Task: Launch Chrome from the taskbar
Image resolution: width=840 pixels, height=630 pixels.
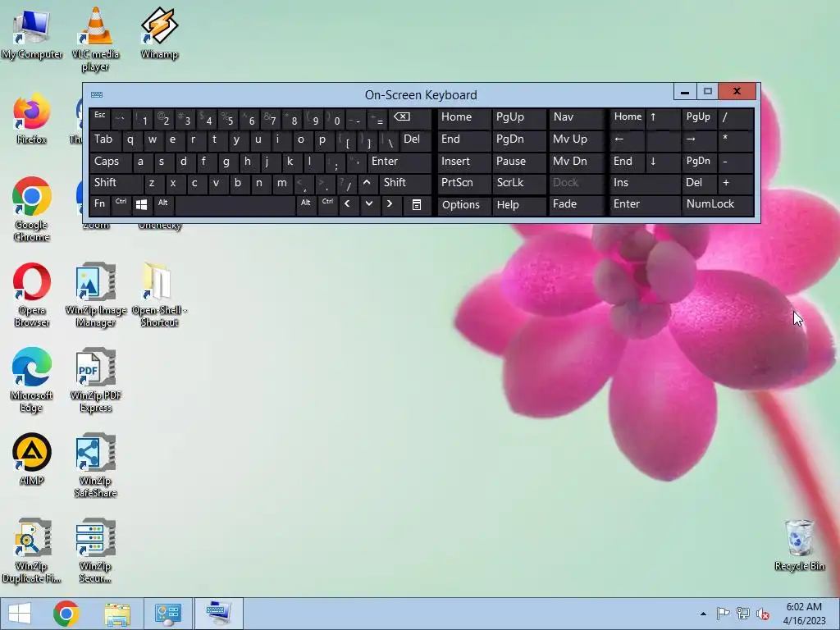Action: tap(66, 614)
